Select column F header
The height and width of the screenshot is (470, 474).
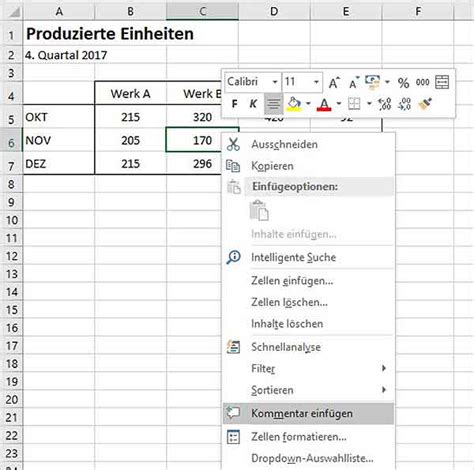click(418, 12)
